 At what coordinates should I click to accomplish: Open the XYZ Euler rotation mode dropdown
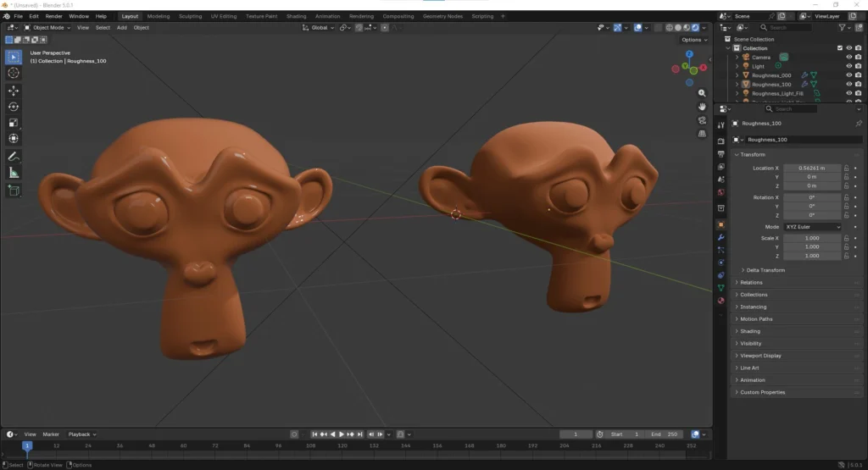tap(813, 227)
